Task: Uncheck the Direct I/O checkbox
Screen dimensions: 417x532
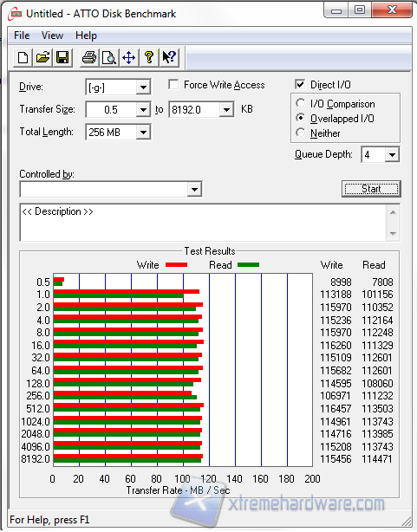Action: (x=300, y=85)
